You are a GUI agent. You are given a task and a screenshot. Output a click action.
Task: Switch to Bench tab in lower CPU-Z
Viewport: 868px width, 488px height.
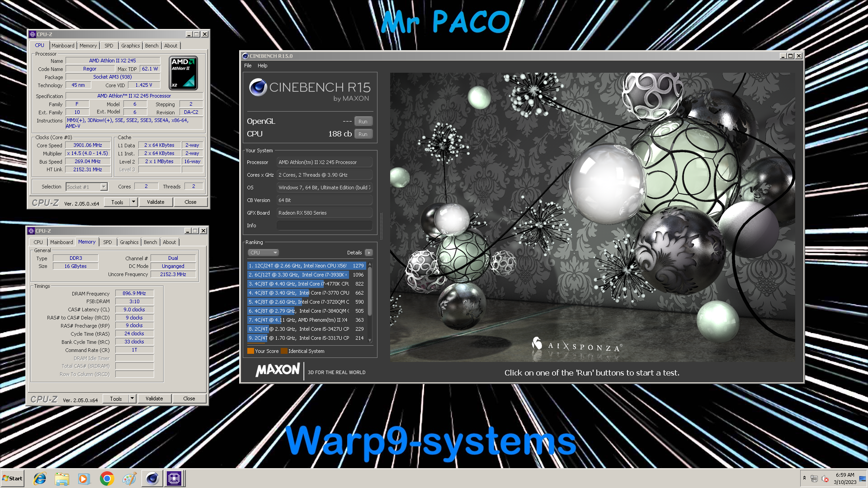click(151, 242)
